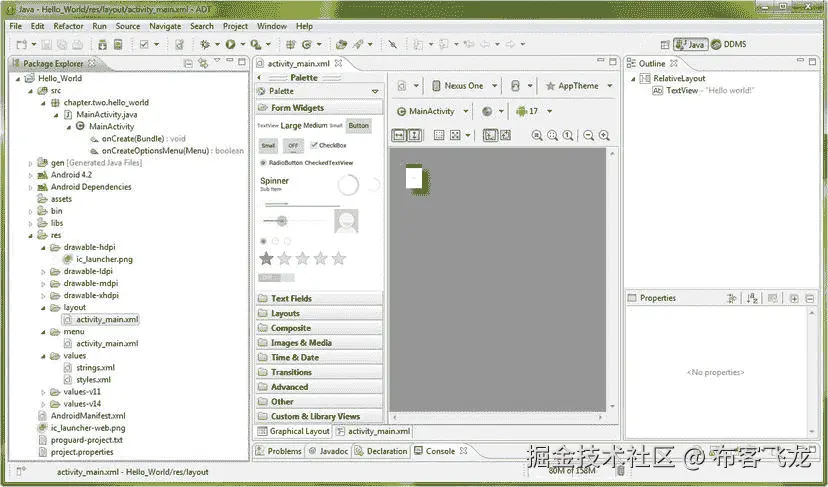This screenshot has width=828, height=487.
Task: Switch to the Graphical Layout tab
Action: [x=294, y=432]
